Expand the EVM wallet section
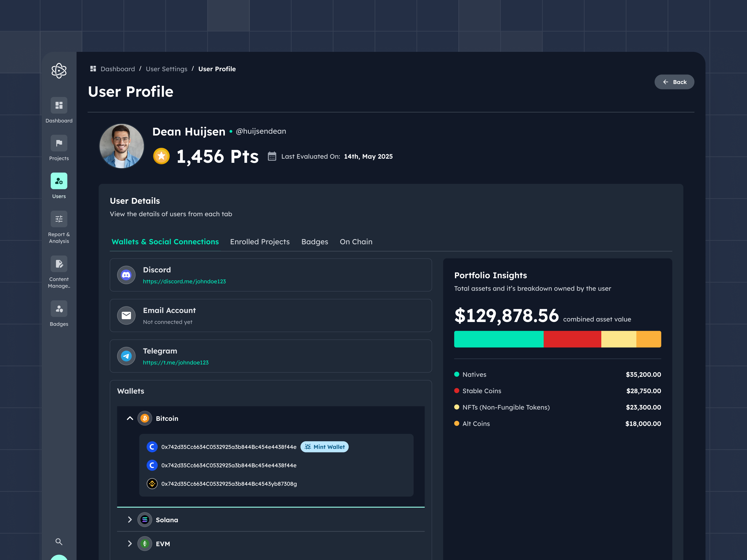747x560 pixels. click(130, 543)
